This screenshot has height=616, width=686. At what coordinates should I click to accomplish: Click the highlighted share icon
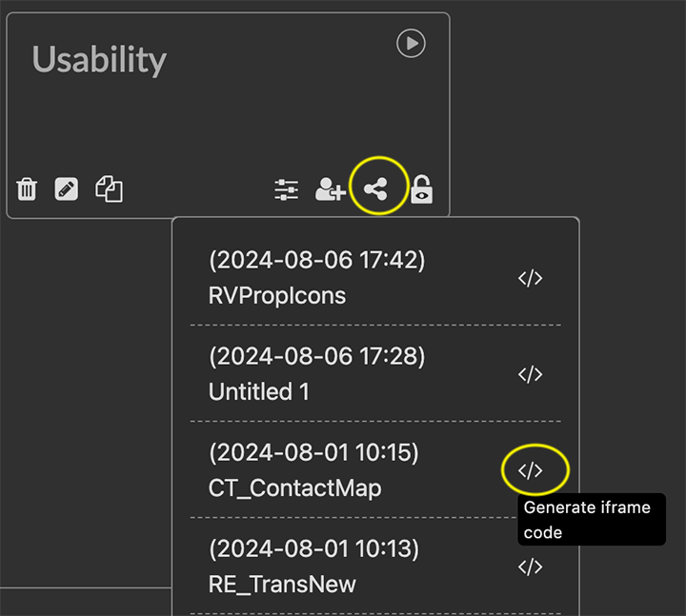pyautogui.click(x=377, y=189)
